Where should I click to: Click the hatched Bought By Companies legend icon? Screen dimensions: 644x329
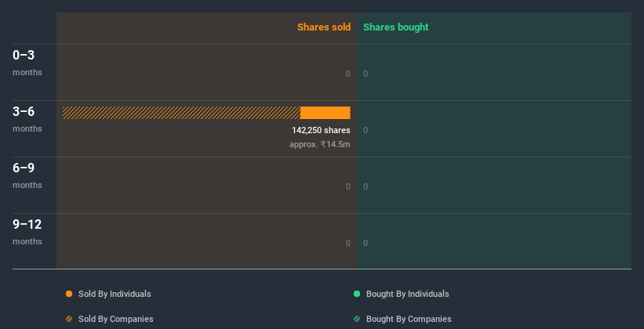point(357,319)
